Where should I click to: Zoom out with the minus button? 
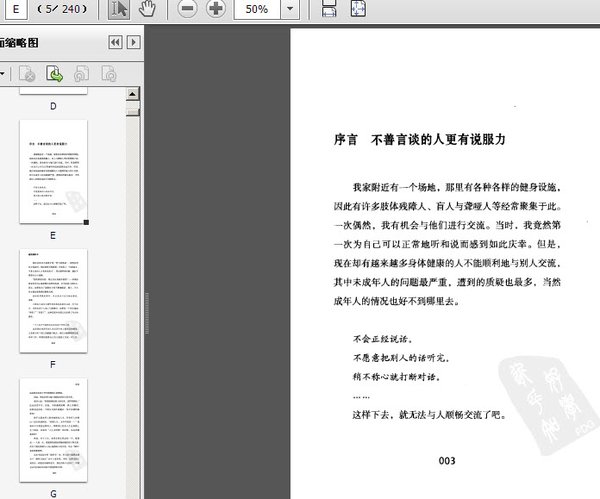tap(188, 8)
